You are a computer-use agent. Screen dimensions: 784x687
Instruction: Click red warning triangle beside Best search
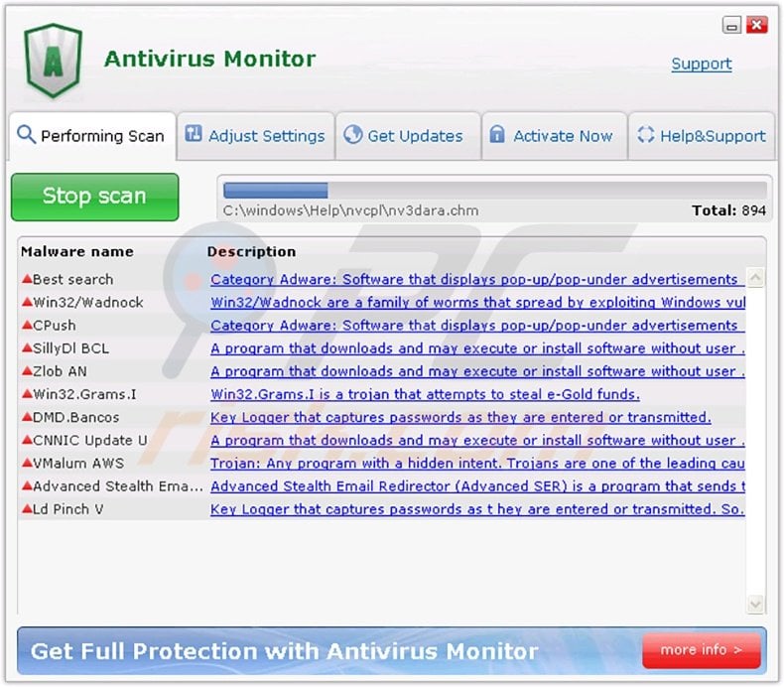pyautogui.click(x=27, y=279)
